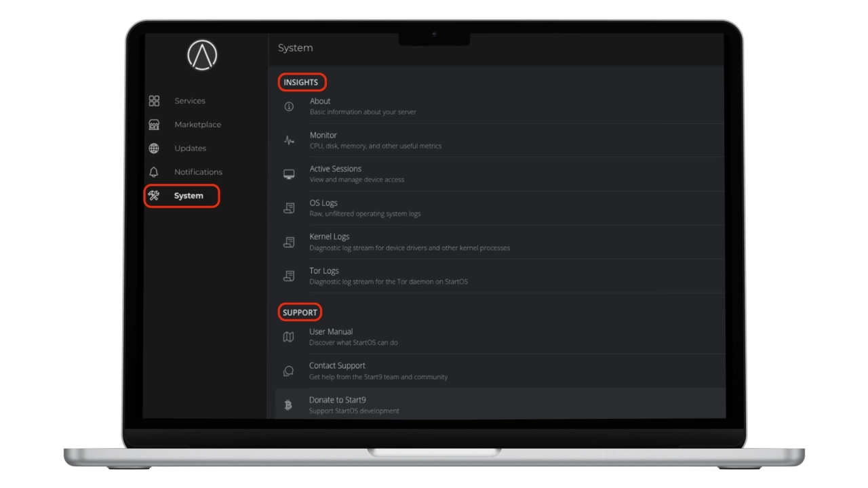Click the Donate bitcoin icon

(288, 405)
